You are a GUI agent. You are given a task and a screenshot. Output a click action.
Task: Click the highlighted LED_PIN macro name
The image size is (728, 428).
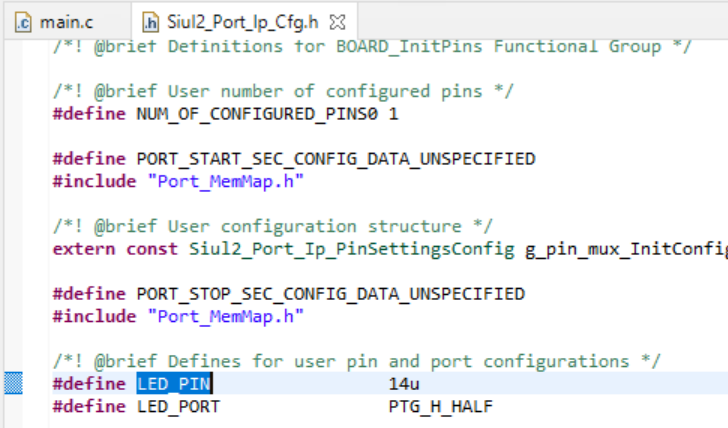174,384
